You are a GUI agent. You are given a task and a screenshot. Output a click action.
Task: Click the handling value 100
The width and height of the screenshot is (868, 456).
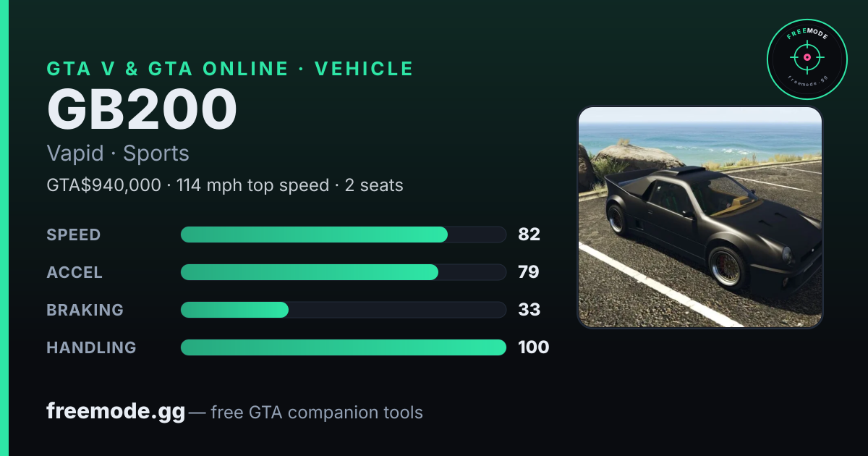pos(534,347)
